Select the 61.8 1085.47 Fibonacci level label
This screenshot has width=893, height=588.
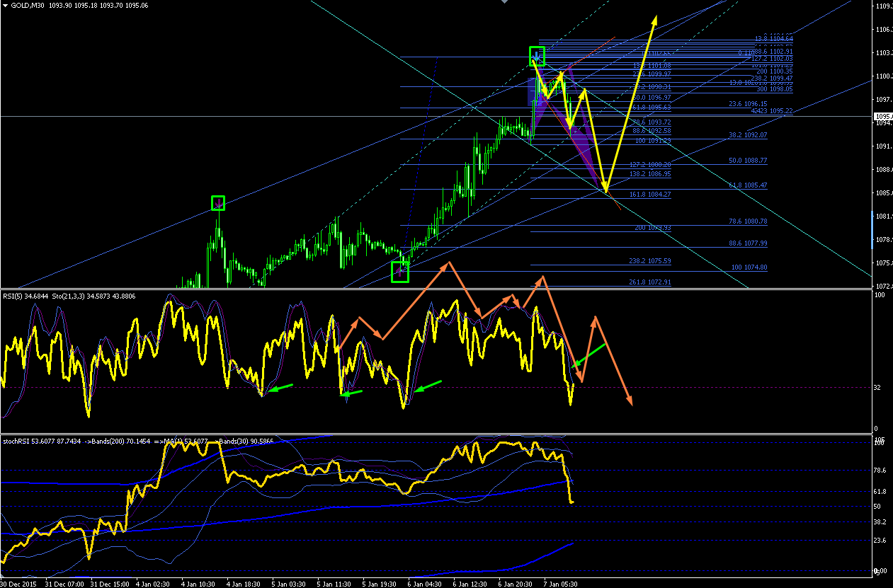pos(748,185)
